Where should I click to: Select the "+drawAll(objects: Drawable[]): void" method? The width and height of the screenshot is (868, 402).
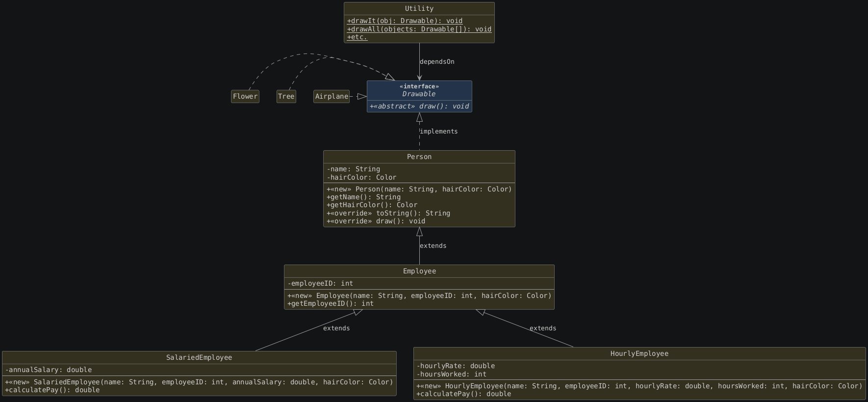[x=419, y=29]
